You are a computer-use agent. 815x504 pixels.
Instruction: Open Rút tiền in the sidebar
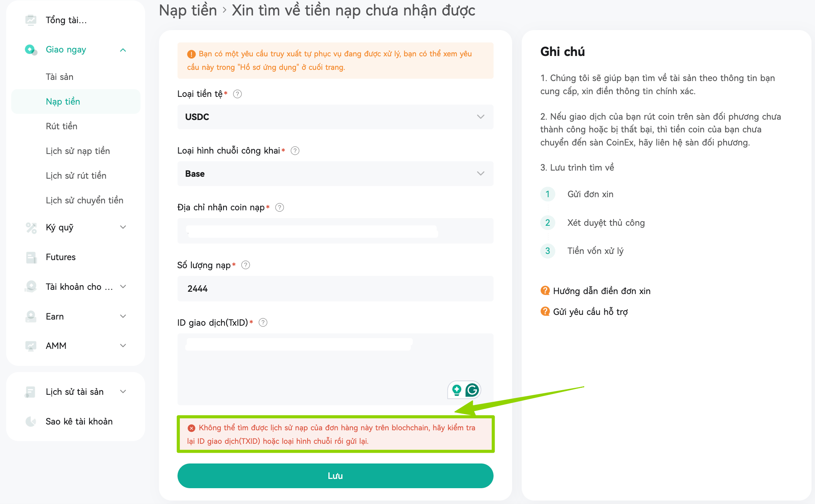[61, 126]
